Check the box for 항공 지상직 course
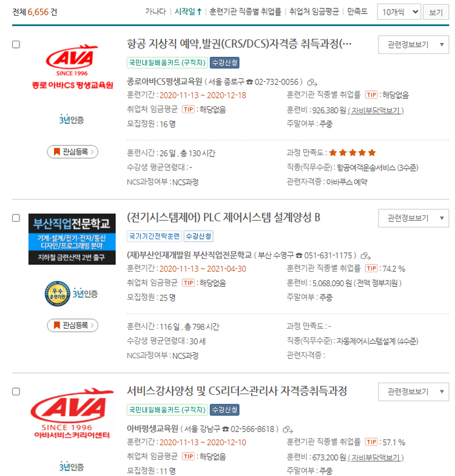The height and width of the screenshot is (476, 455). (16, 44)
